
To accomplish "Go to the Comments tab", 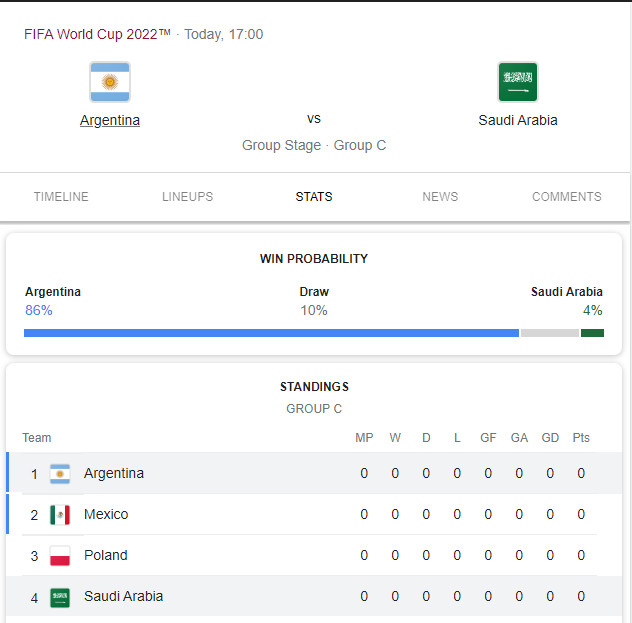I will [x=566, y=197].
